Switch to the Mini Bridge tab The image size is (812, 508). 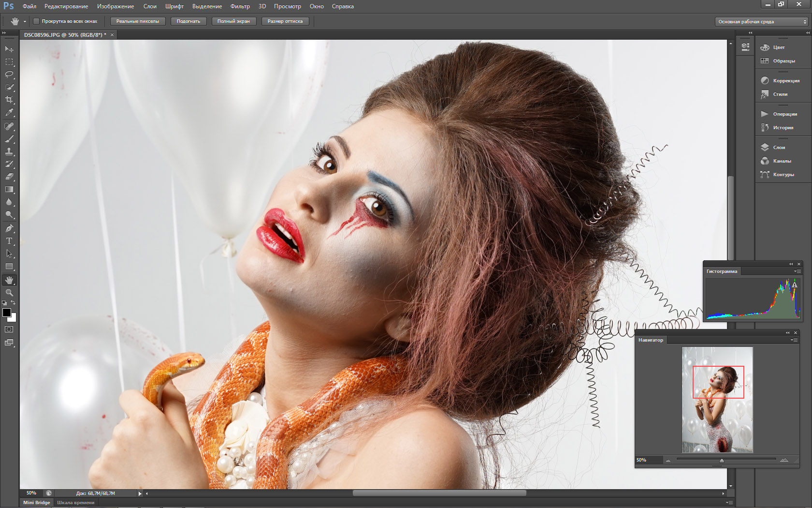tap(37, 503)
